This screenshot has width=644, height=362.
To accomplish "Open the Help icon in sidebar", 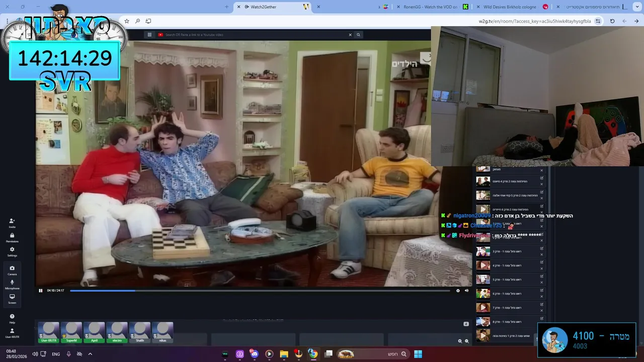I will coord(12,318).
